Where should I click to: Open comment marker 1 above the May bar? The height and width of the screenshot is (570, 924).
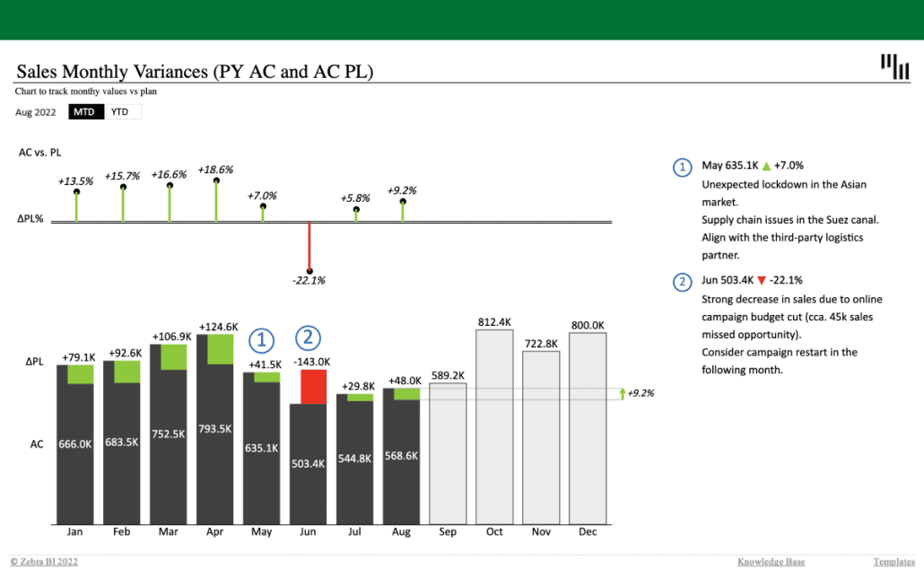(261, 339)
